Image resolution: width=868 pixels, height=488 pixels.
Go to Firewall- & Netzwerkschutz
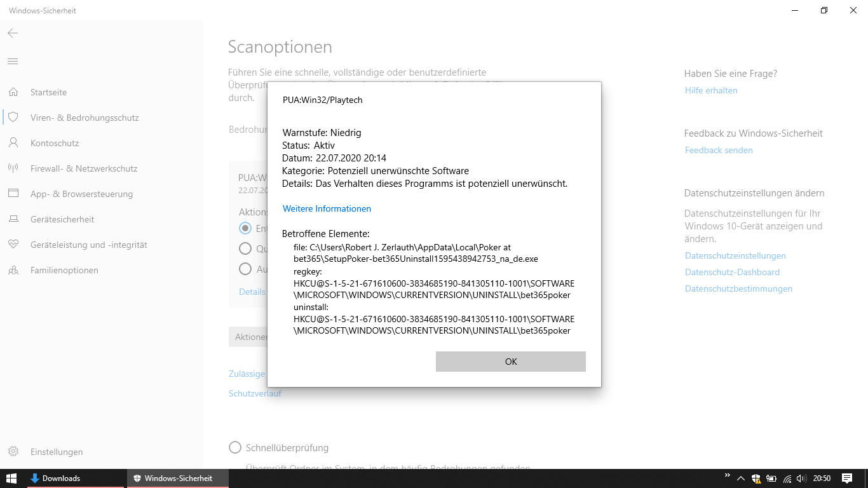[x=84, y=168]
